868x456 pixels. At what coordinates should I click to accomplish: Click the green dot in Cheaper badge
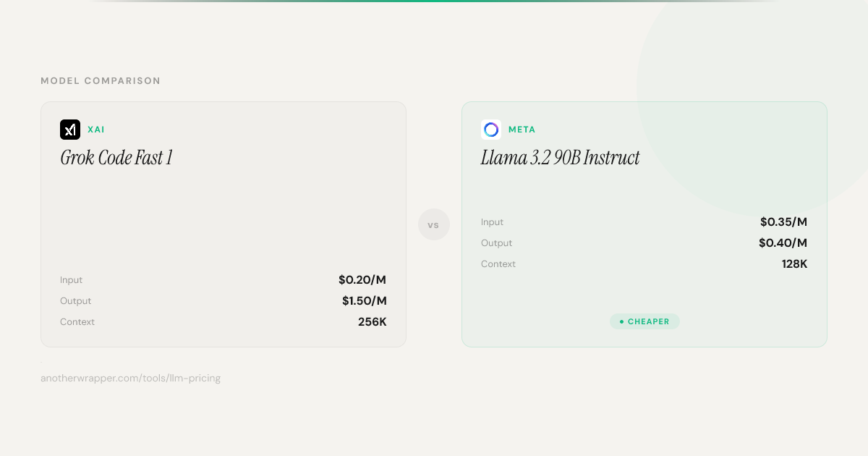coord(621,321)
